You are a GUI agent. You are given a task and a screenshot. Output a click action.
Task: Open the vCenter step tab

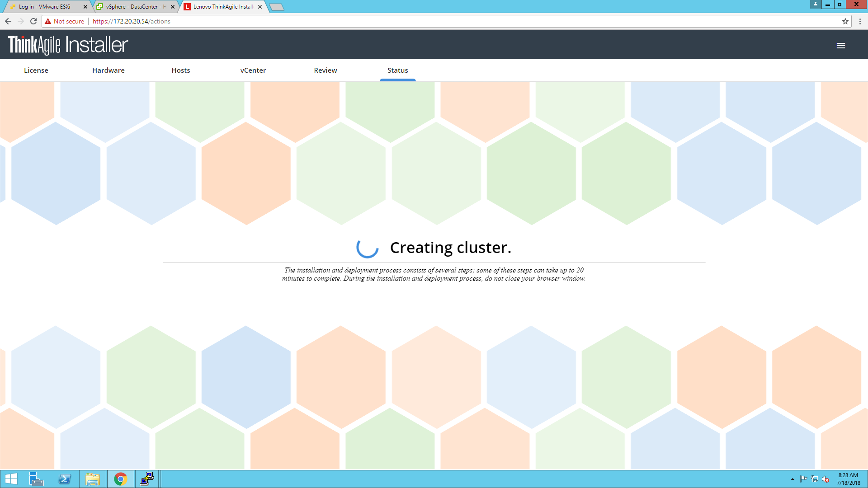[x=253, y=70]
